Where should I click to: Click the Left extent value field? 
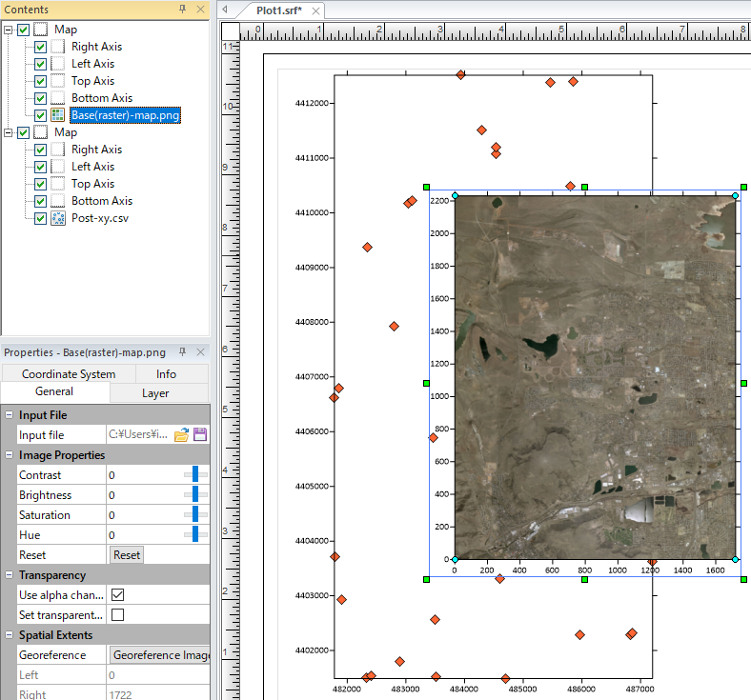pyautogui.click(x=158, y=675)
